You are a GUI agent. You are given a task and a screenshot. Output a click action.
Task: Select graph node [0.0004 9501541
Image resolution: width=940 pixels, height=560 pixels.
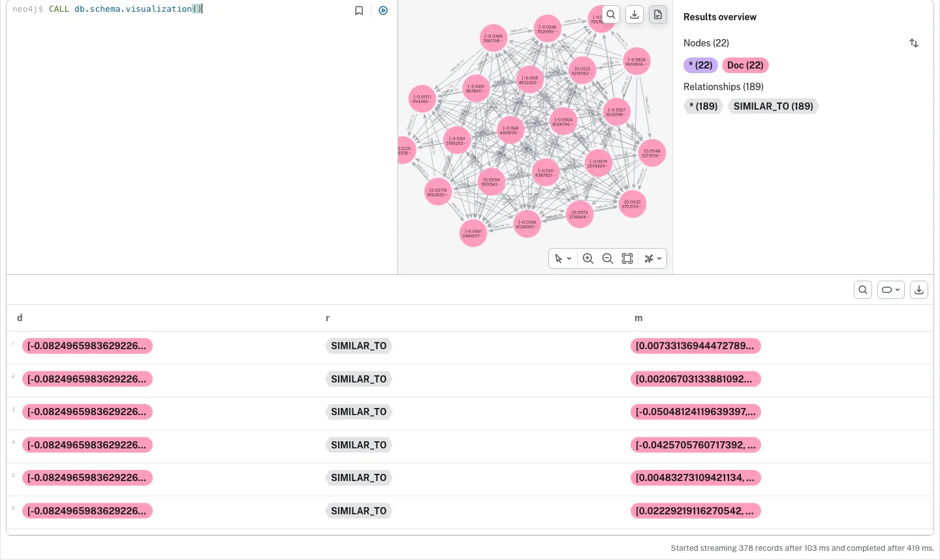pyautogui.click(x=492, y=181)
